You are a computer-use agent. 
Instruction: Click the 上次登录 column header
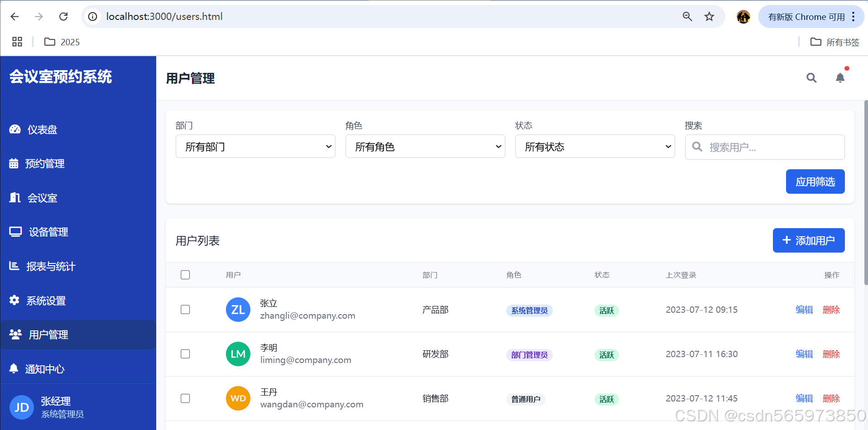click(681, 275)
